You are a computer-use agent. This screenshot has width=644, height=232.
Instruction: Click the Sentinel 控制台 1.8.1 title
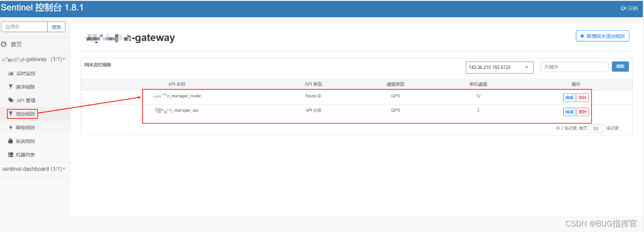[x=42, y=7]
